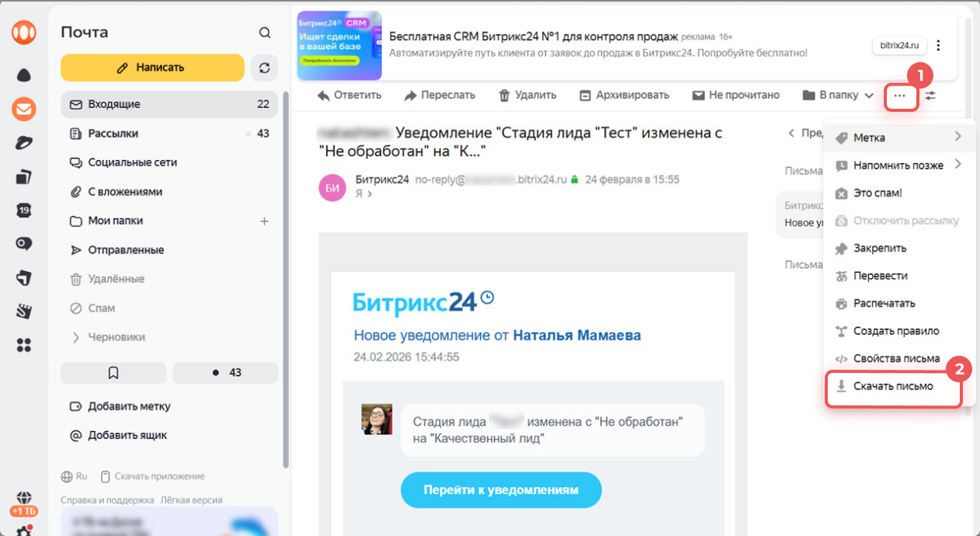Refresh mailbox with the circular arrows icon
This screenshot has height=536, width=980.
264,68
